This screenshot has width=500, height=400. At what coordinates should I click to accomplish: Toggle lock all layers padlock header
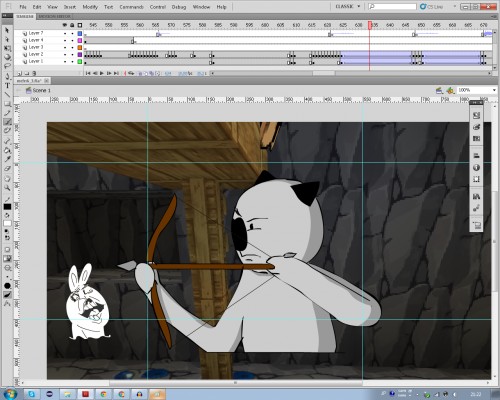(x=72, y=25)
